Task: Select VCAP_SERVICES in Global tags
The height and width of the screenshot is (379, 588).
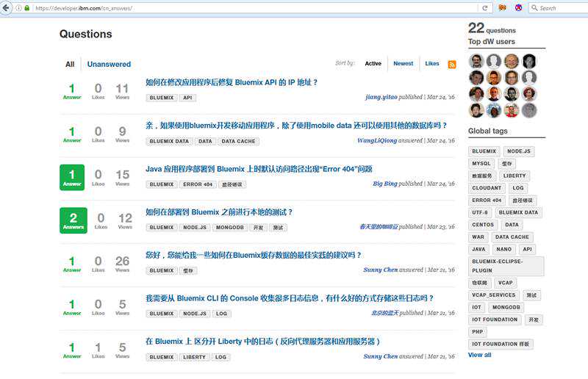Action: (493, 295)
